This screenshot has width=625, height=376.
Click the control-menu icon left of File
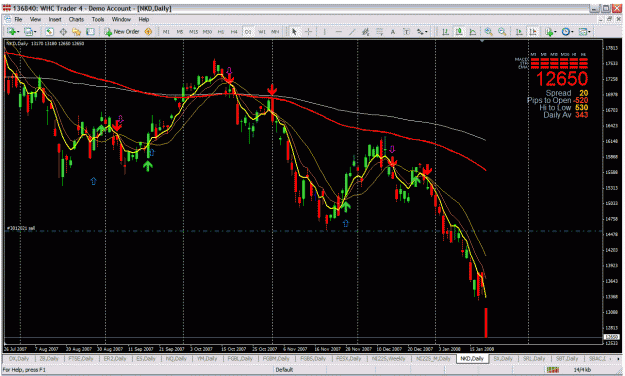[x=8, y=19]
